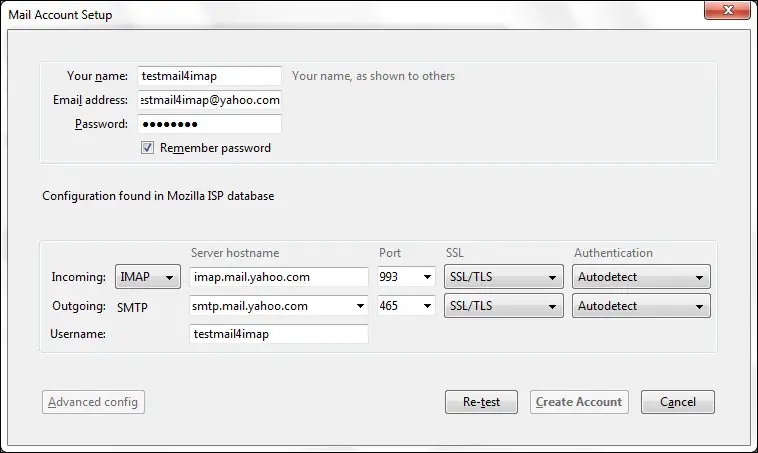Open Advanced config
This screenshot has height=453, width=758.
point(93,402)
